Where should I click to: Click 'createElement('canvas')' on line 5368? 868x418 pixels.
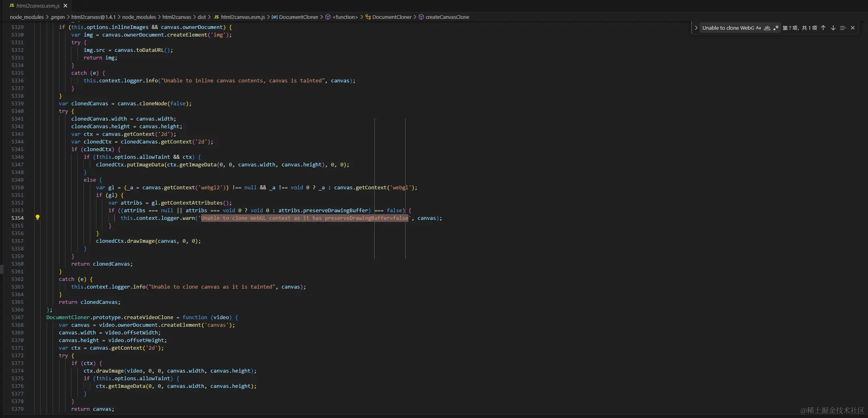coord(196,325)
